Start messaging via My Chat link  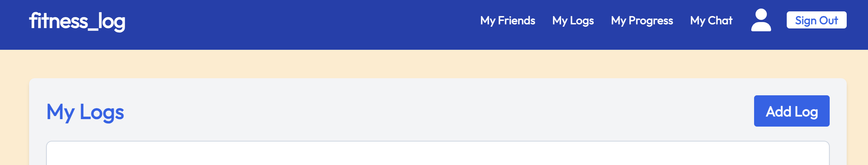(711, 21)
